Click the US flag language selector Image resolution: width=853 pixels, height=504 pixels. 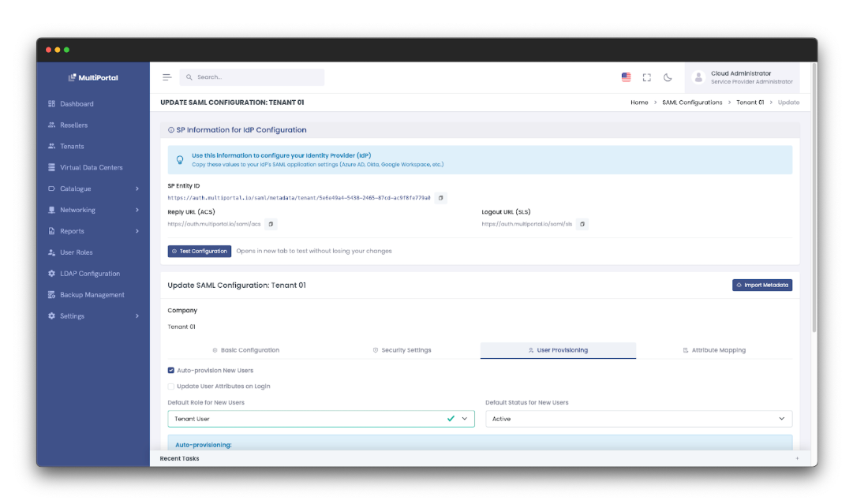(x=626, y=77)
